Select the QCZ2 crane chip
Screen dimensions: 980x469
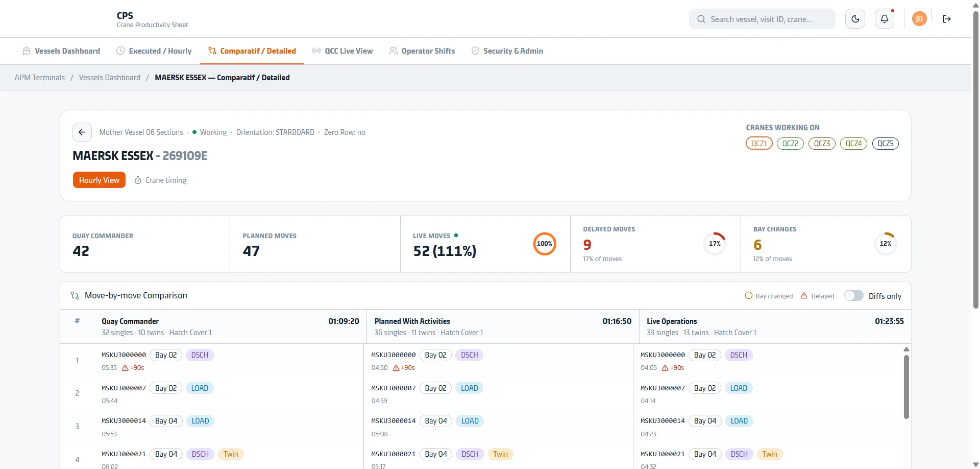(790, 144)
